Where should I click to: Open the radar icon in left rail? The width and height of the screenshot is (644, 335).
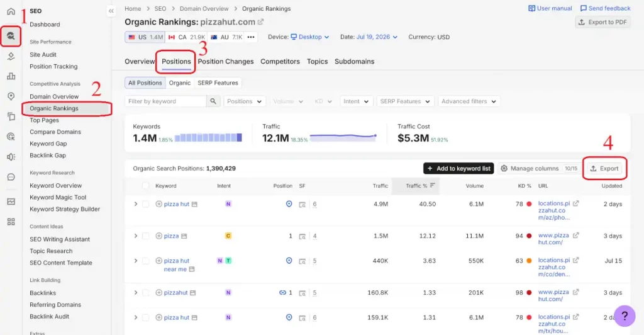point(11,137)
